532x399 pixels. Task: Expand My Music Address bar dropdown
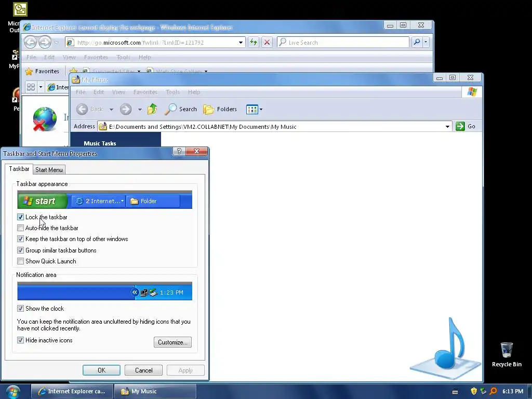pos(447,127)
